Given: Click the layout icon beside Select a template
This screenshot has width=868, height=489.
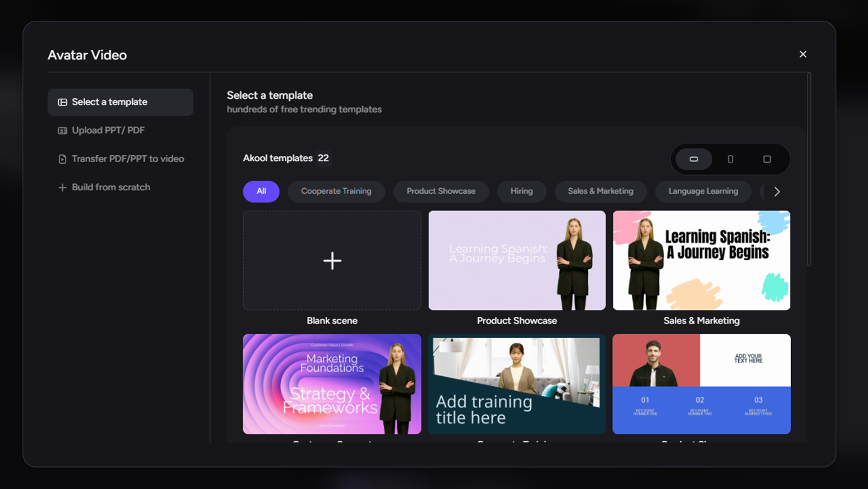Looking at the screenshot, I should point(62,102).
